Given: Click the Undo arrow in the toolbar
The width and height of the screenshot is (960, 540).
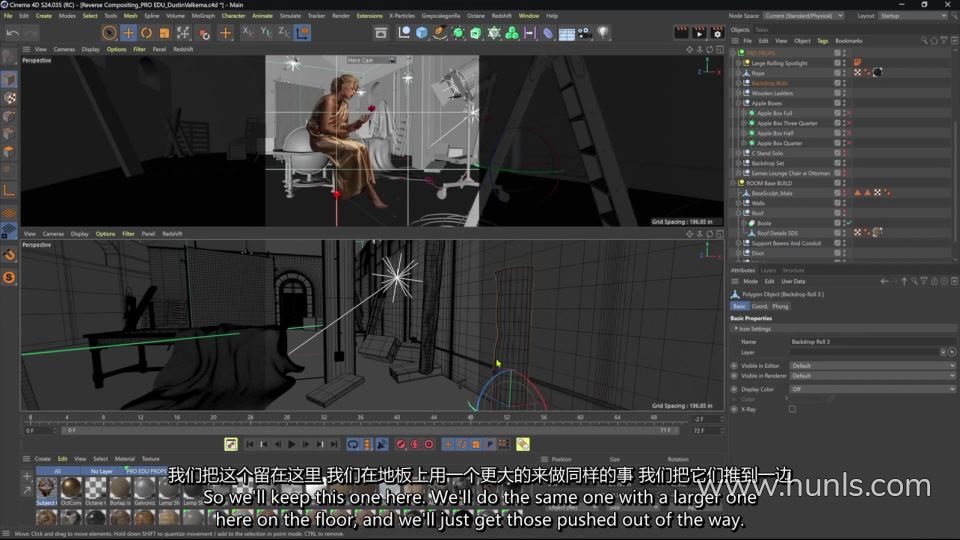Looking at the screenshot, I should click(x=13, y=33).
